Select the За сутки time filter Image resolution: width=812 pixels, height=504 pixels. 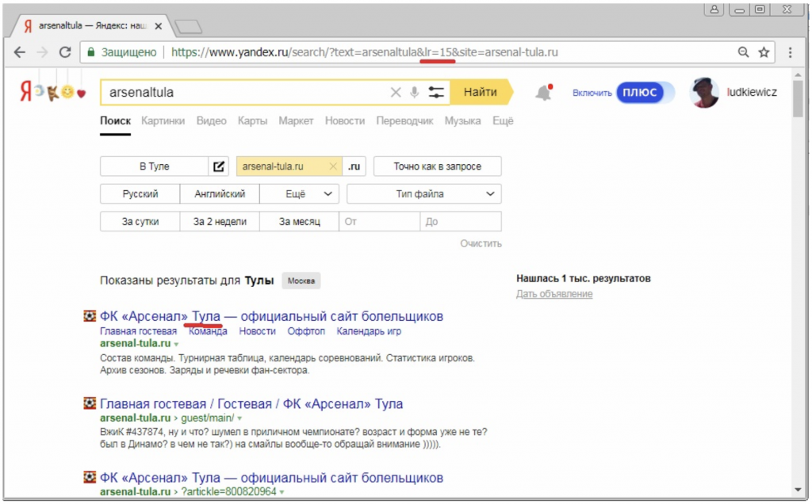coord(140,221)
